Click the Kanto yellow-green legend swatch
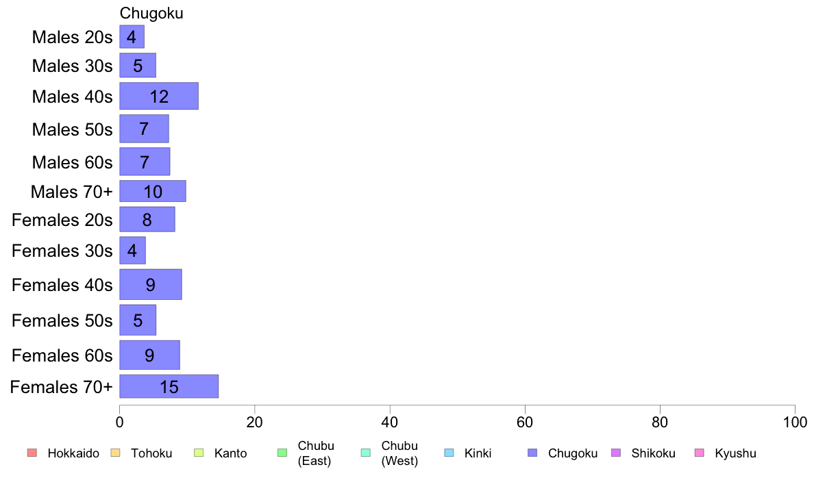This screenshot has height=504, width=814. pos(199,453)
